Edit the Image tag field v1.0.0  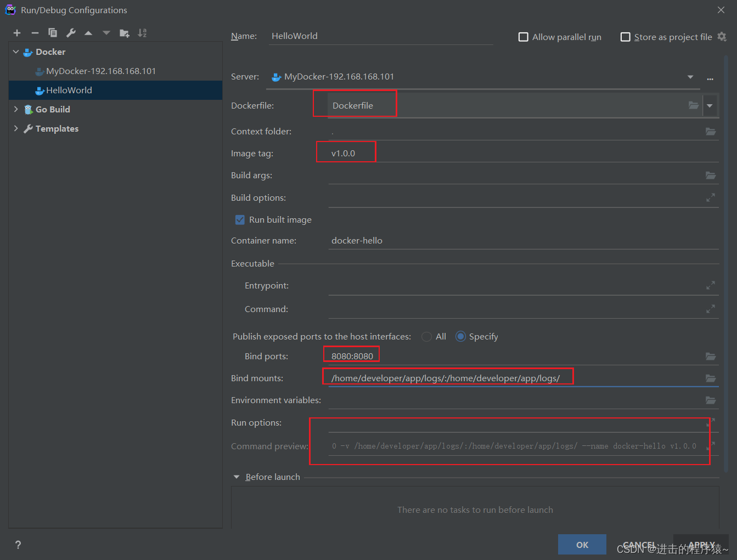click(x=523, y=153)
